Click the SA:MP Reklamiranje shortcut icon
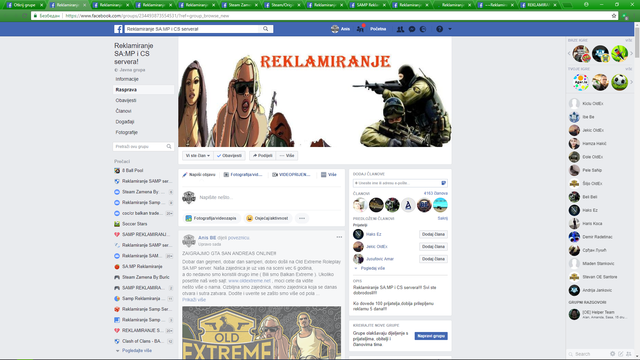This screenshot has width=640, height=360. [x=117, y=267]
